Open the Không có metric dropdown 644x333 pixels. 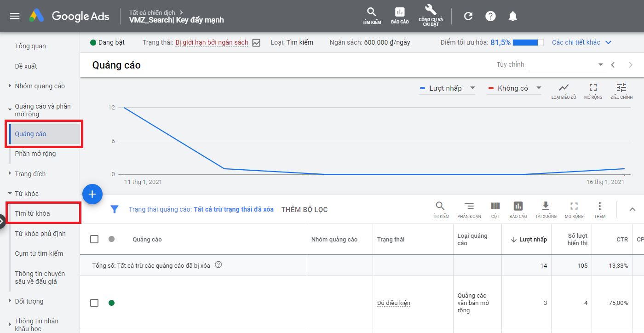[514, 88]
